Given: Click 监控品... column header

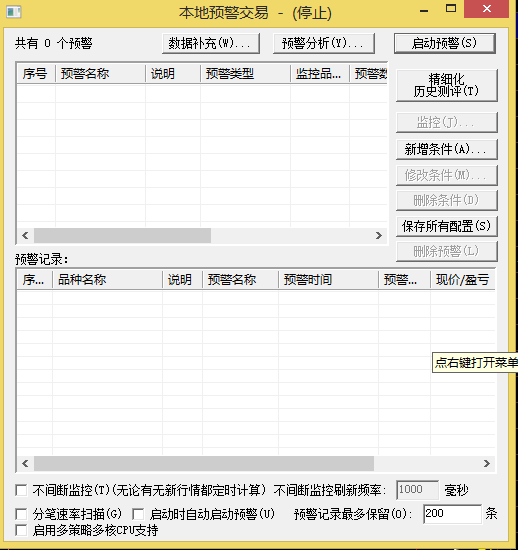Looking at the screenshot, I should point(320,74).
